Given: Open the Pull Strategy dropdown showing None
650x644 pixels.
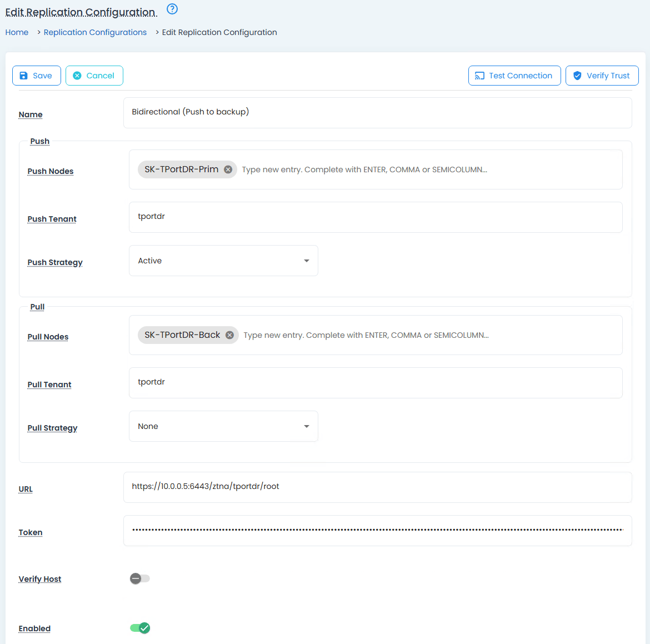Looking at the screenshot, I should pos(223,426).
